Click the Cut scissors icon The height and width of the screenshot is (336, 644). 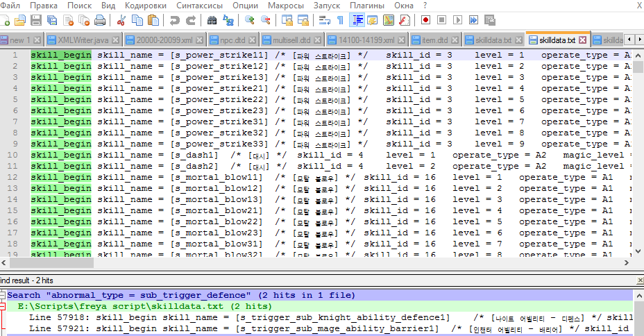pos(121,21)
